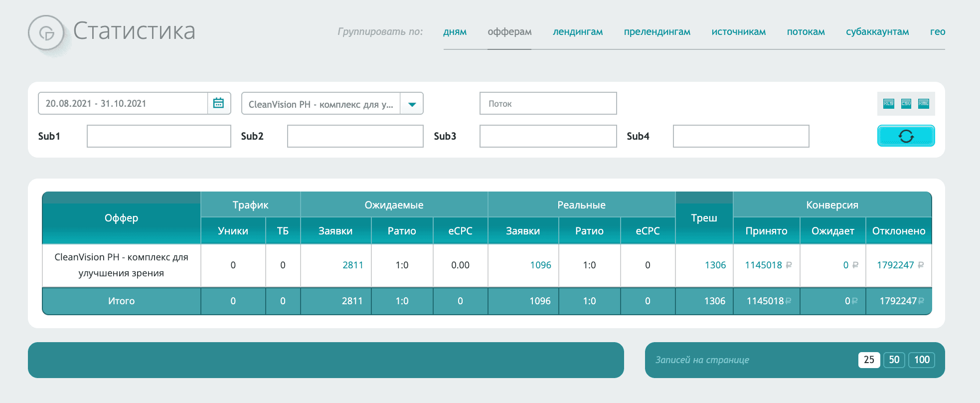
Task: Export statistics as XLS file
Action: point(889,103)
